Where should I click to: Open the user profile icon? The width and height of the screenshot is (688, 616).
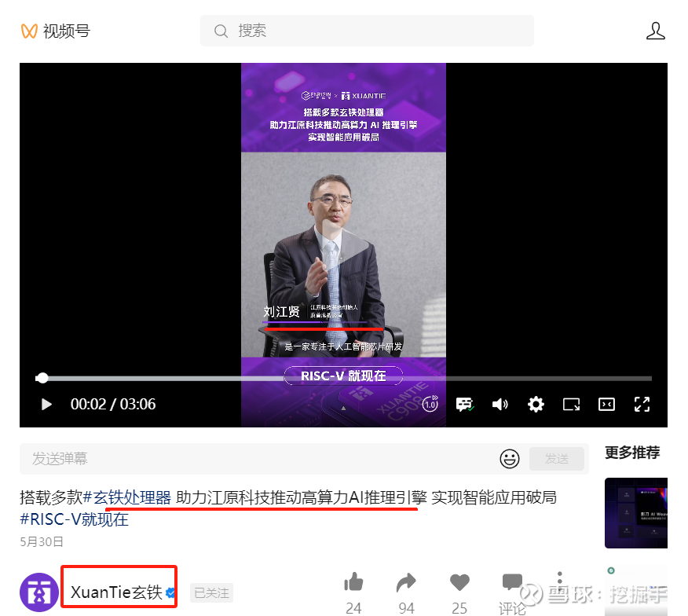click(x=656, y=31)
